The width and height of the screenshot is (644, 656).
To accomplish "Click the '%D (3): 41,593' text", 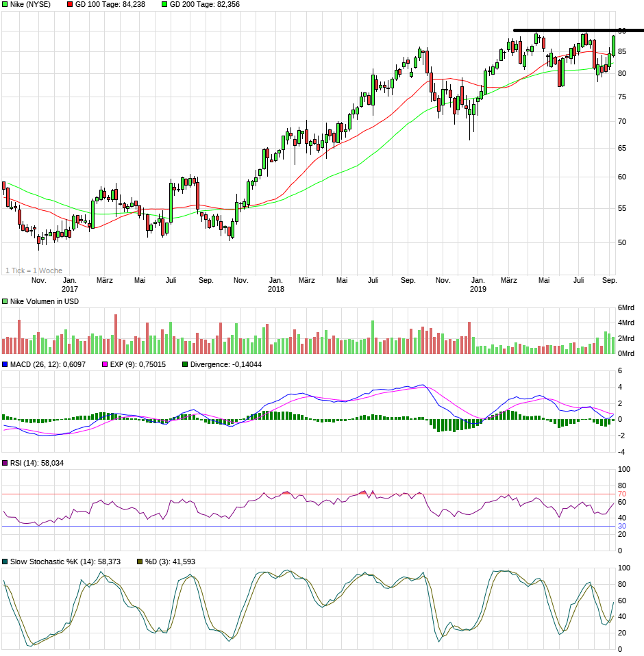I will (x=170, y=562).
